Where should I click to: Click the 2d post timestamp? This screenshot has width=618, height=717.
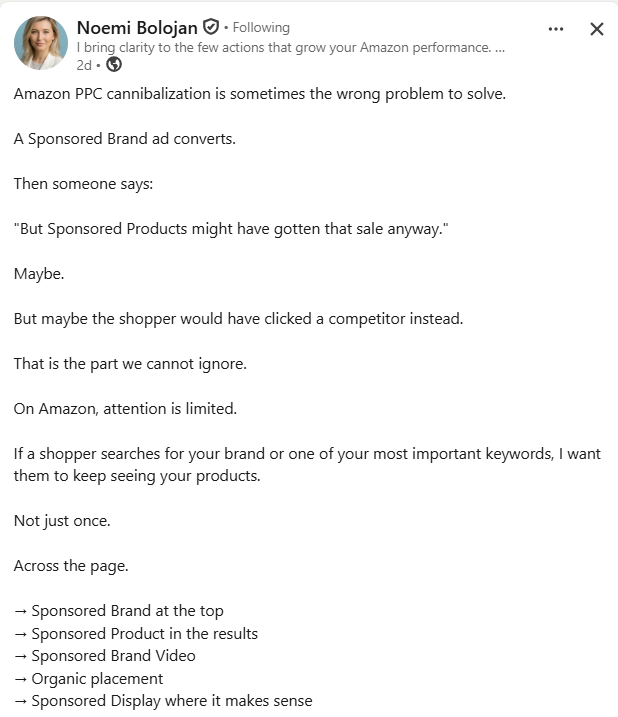click(84, 65)
